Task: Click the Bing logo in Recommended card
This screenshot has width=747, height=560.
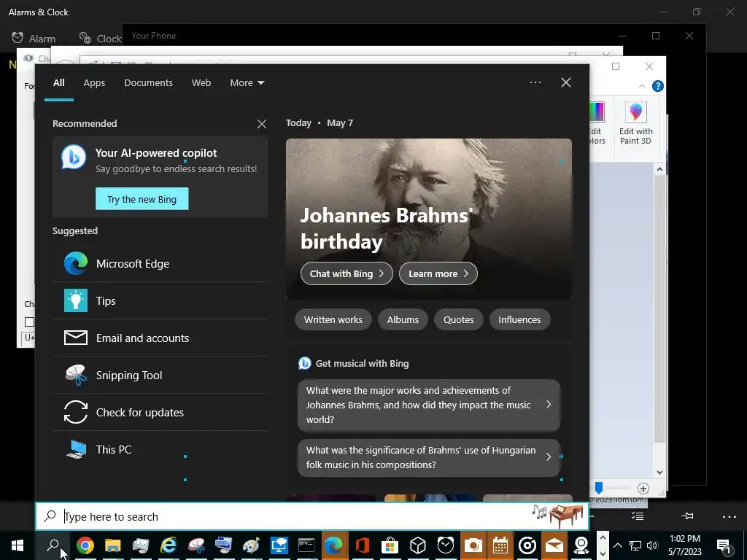Action: [x=74, y=157]
